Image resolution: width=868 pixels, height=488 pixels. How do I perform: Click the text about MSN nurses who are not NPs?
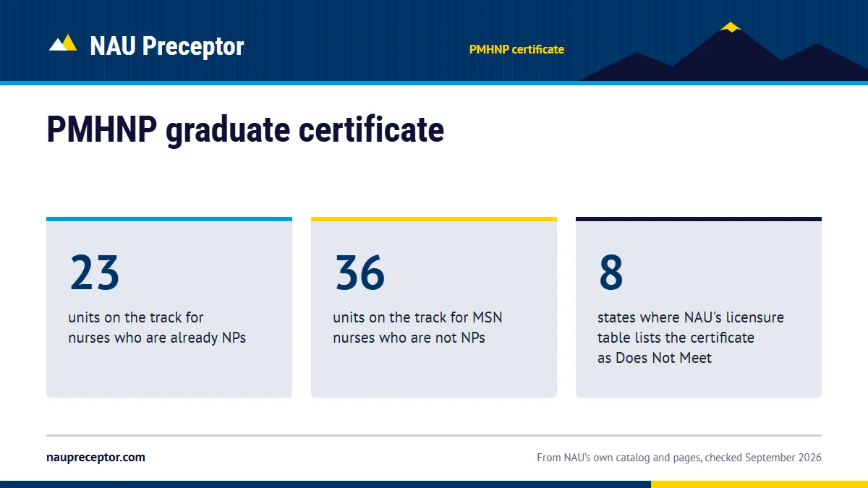coord(417,328)
